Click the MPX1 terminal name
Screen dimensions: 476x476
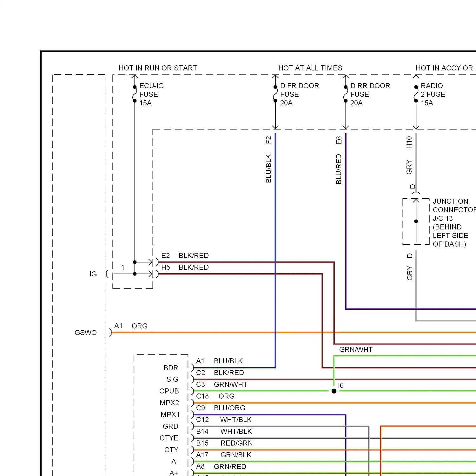coord(170,414)
